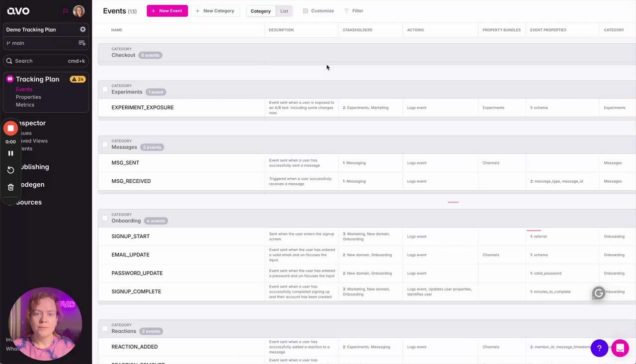Restart the recording with undo arrow icon
636x364 pixels.
pyautogui.click(x=10, y=170)
